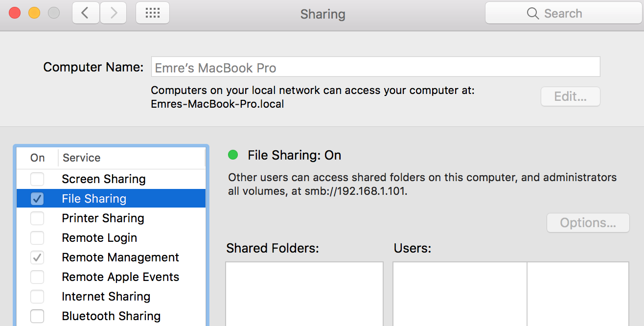Viewport: 644px width, 326px height.
Task: Toggle the Remote Management checkbox
Action: [37, 257]
